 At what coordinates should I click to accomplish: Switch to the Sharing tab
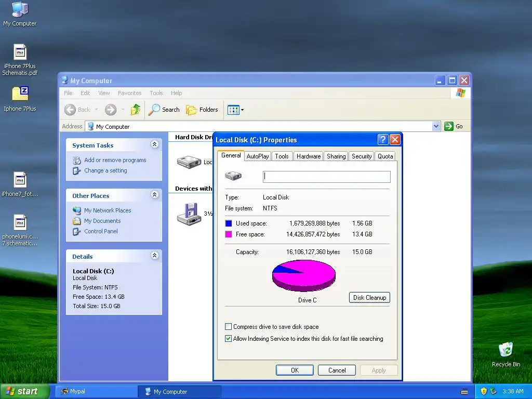click(336, 156)
